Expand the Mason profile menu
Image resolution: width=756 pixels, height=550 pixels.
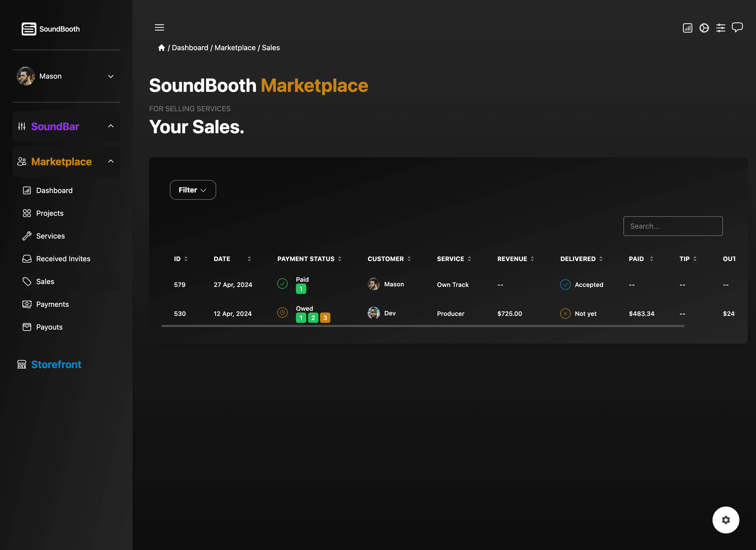click(111, 76)
